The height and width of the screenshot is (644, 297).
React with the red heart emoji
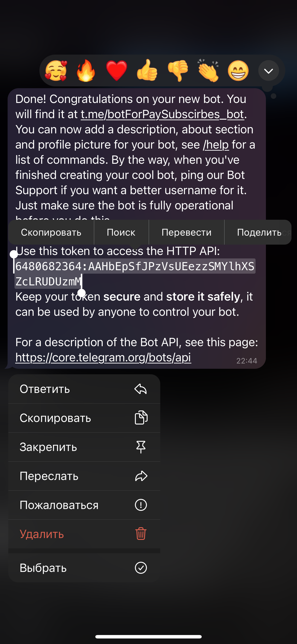[116, 71]
